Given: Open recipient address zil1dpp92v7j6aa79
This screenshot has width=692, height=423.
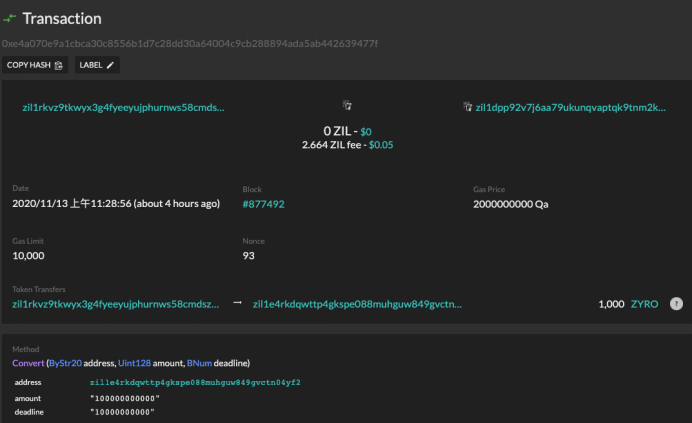Looking at the screenshot, I should [x=570, y=107].
